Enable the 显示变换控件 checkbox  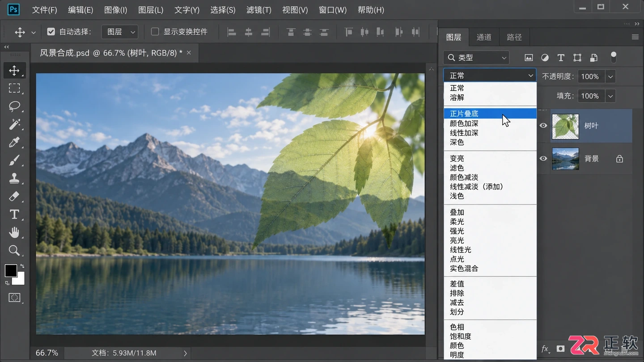155,32
